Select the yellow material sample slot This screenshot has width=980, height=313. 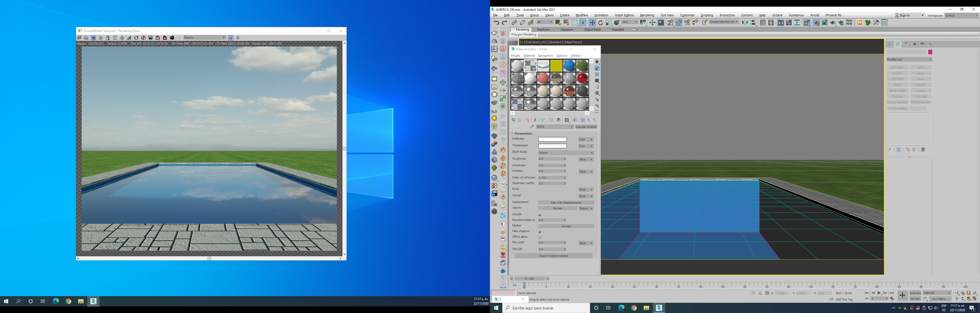coord(556,66)
